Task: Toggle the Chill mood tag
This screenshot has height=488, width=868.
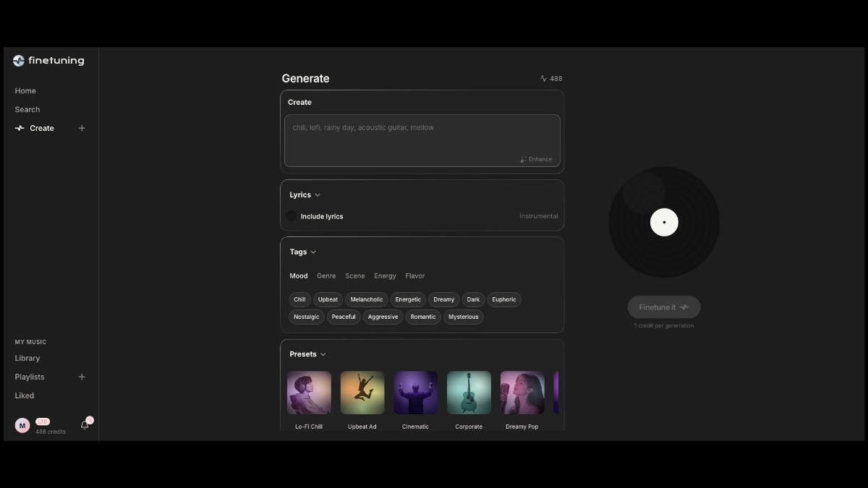Action: tap(299, 299)
